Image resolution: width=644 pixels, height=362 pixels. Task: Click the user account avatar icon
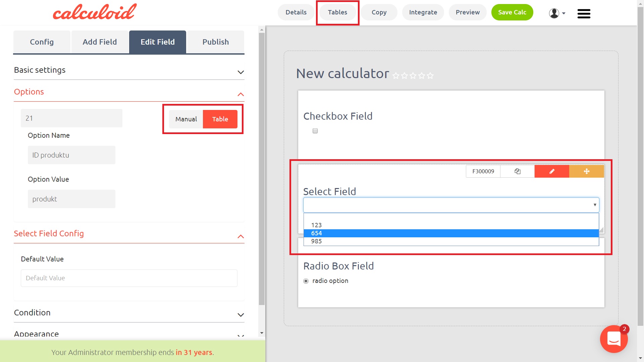point(554,13)
